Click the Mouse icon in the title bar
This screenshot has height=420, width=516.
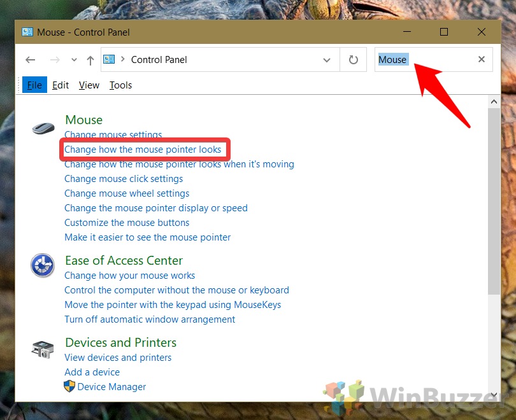27,31
